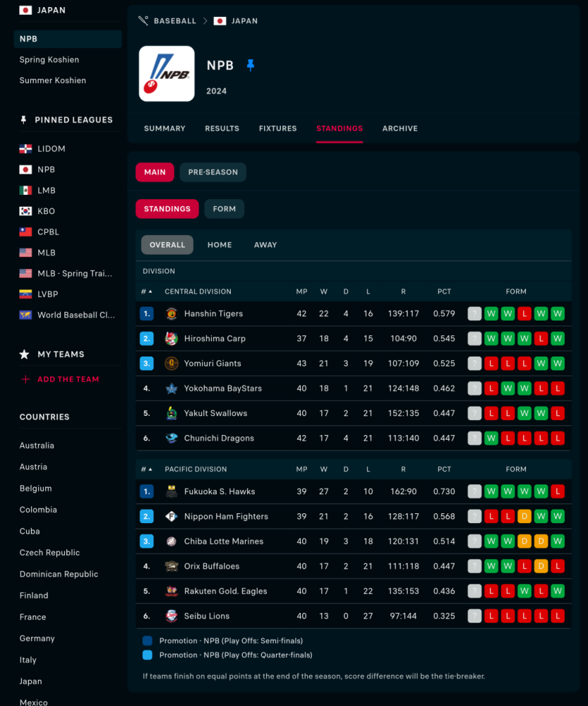Open the Archive tab

(400, 128)
